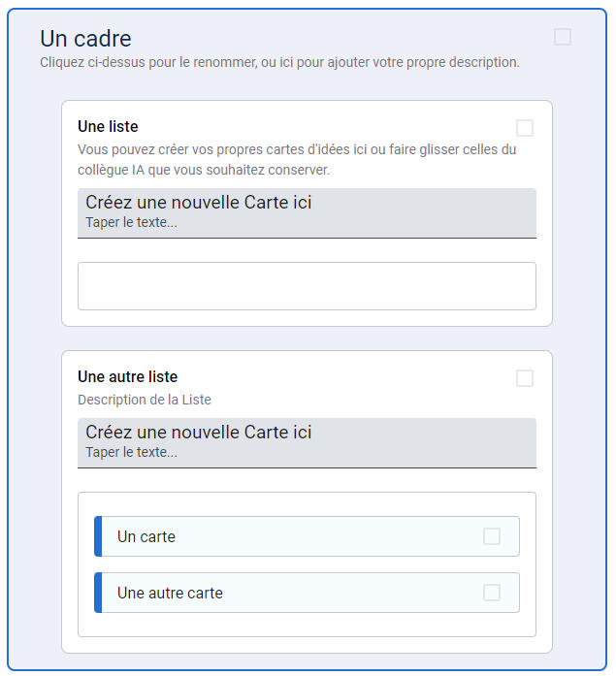Click the new card title field in "Une liste"
The image size is (616, 676).
(x=199, y=203)
